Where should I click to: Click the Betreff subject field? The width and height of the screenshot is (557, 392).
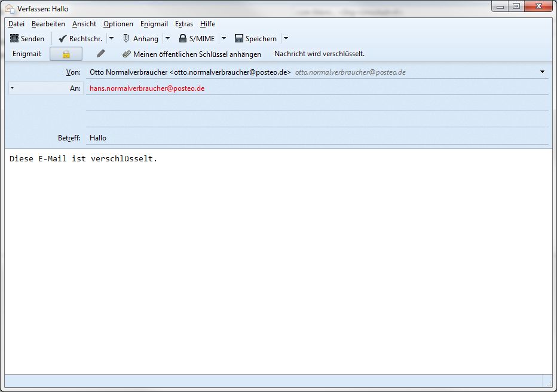tap(317, 137)
